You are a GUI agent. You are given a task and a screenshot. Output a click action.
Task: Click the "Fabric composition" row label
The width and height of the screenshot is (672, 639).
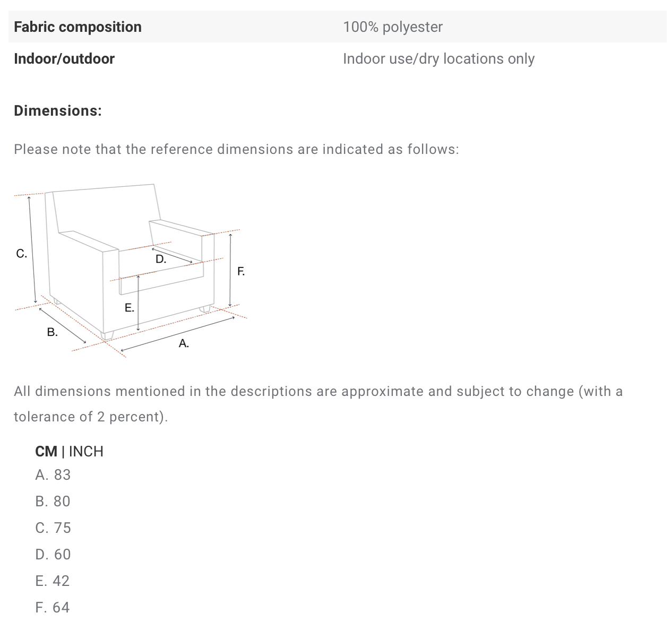click(77, 27)
